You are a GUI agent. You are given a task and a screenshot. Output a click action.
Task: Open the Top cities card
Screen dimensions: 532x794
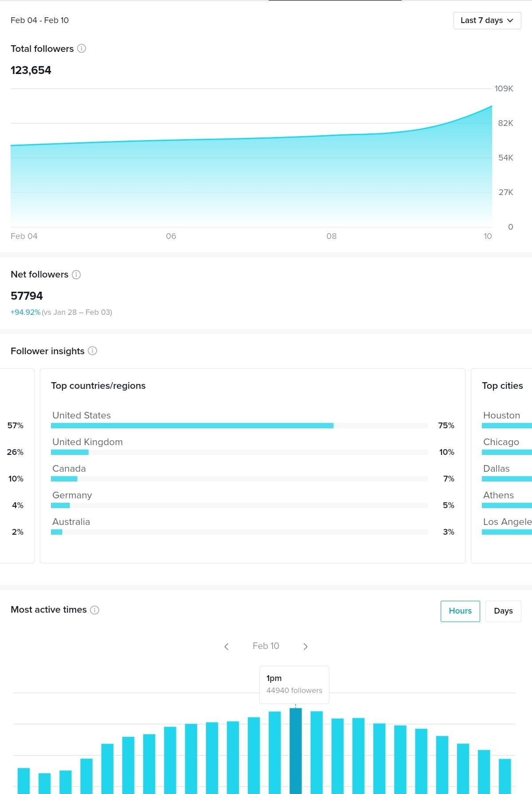pyautogui.click(x=501, y=465)
